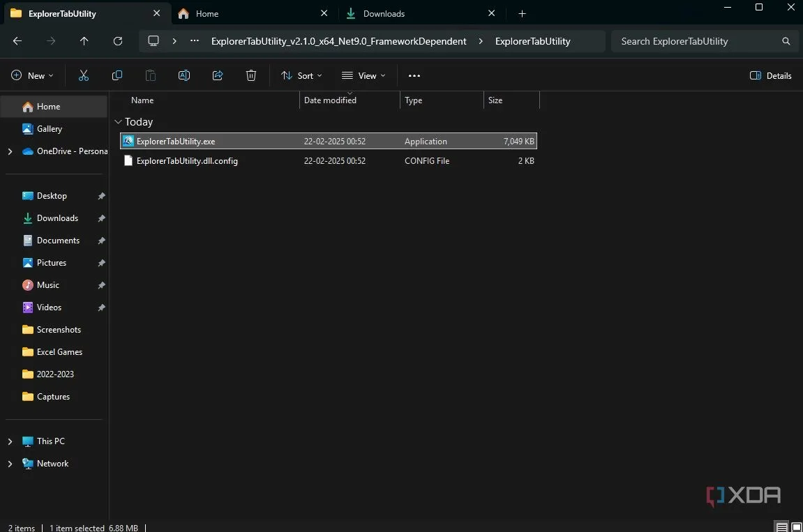Click the Paste clipboard icon

tap(151, 76)
